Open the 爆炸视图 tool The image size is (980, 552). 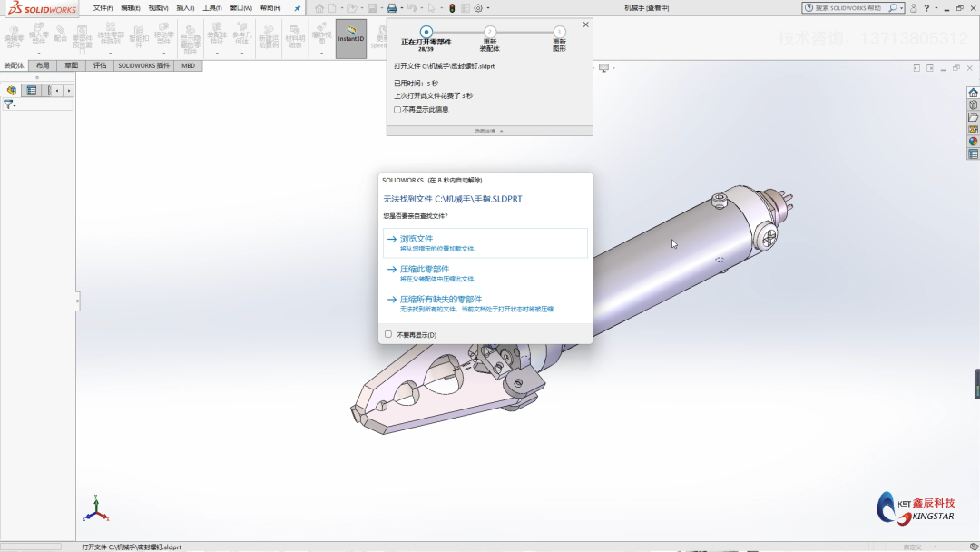click(x=322, y=36)
